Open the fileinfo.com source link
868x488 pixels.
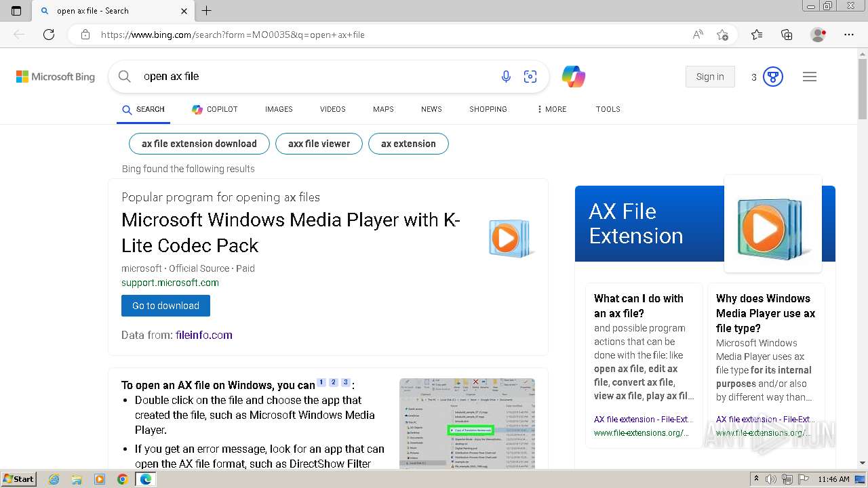[x=203, y=335]
